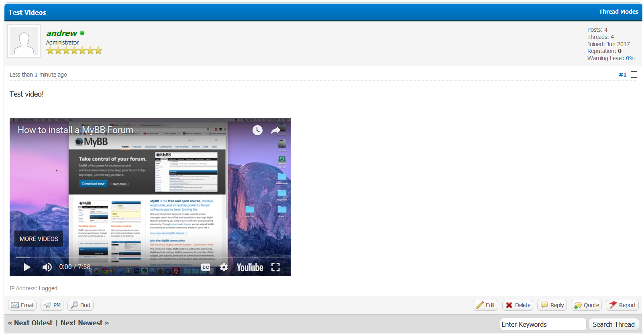The image size is (644, 336).
Task: Click the video progress bar
Action: pos(150,257)
